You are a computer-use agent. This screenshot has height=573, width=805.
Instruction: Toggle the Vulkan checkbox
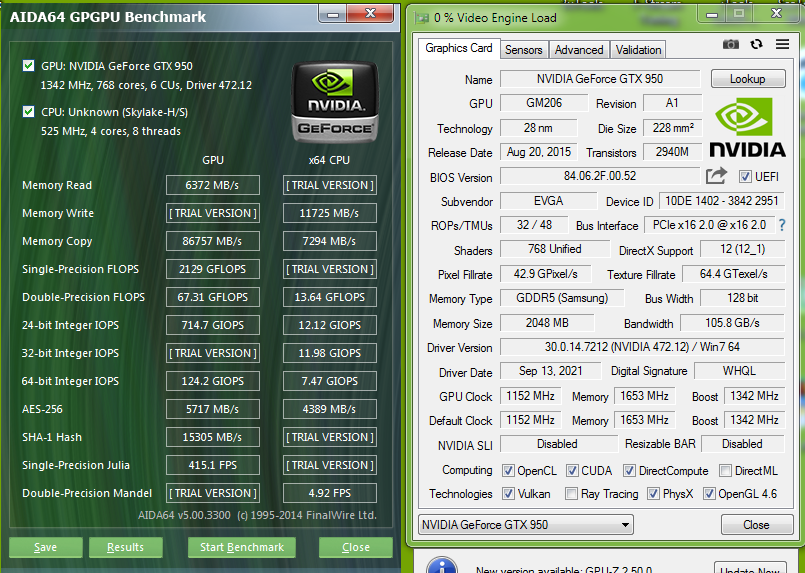508,493
